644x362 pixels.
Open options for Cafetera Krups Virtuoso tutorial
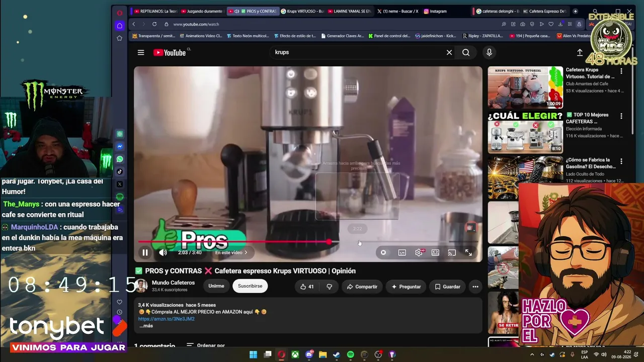click(x=621, y=71)
